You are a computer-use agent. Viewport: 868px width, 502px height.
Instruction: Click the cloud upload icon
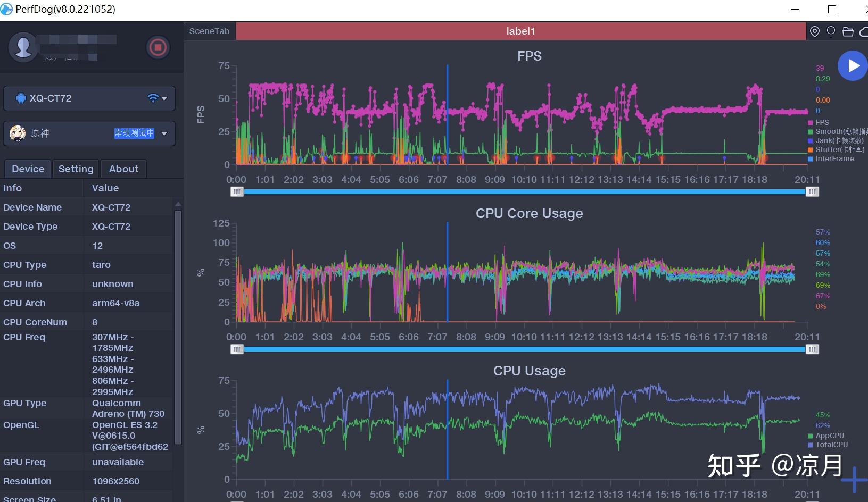pos(864,31)
